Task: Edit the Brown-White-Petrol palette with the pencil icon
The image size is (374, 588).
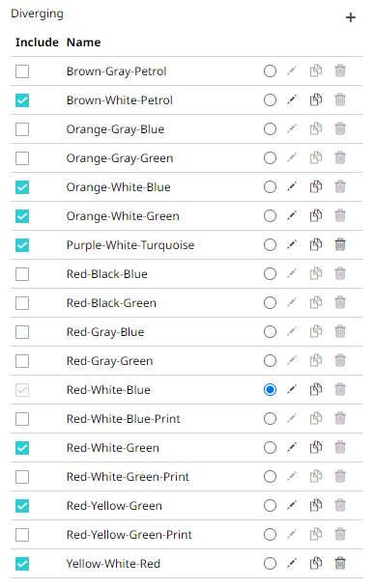Action: click(x=292, y=100)
